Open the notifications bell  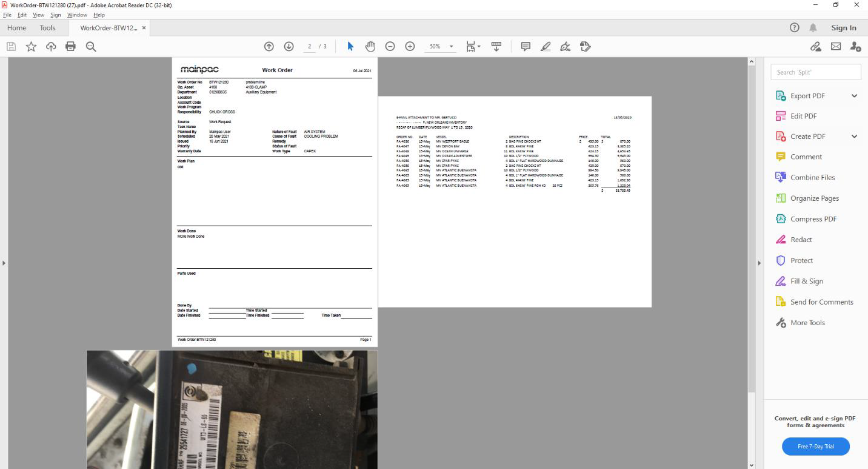coord(813,28)
